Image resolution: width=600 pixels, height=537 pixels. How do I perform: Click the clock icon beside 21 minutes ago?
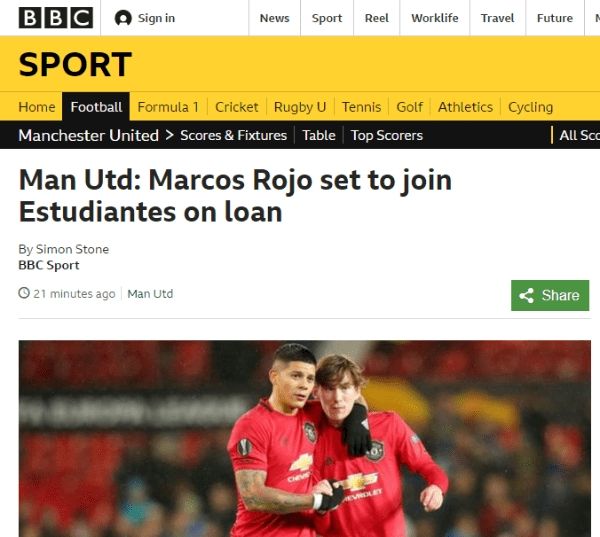pyautogui.click(x=24, y=293)
